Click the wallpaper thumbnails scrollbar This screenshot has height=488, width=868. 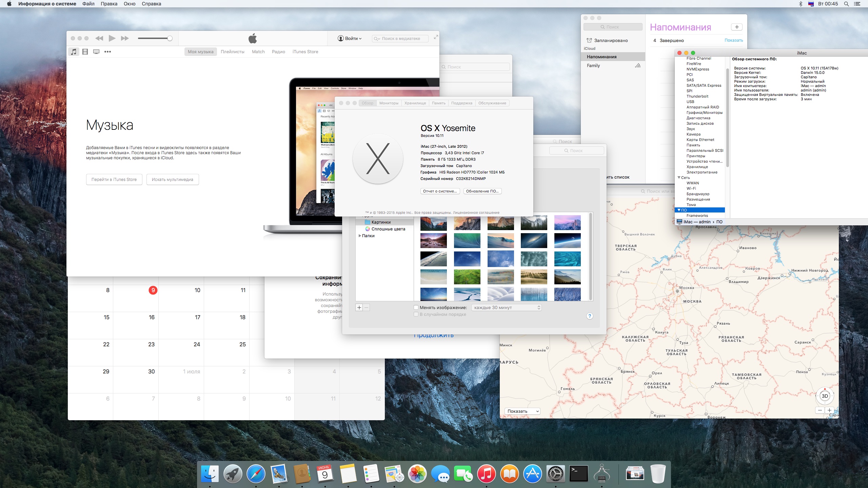(591, 256)
